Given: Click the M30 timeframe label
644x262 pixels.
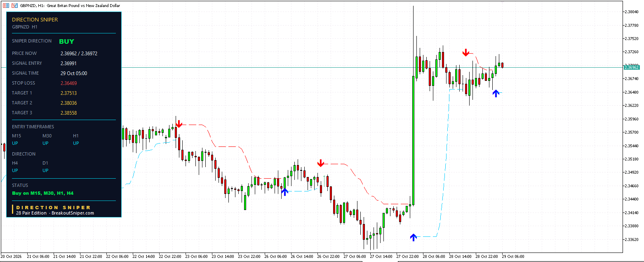Looking at the screenshot, I should pyautogui.click(x=47, y=136).
